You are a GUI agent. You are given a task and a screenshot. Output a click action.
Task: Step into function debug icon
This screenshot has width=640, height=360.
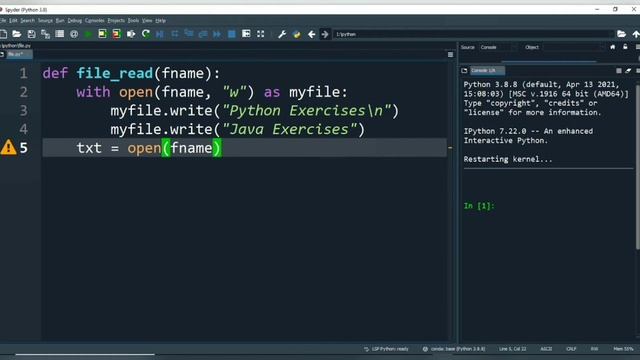pos(189,34)
